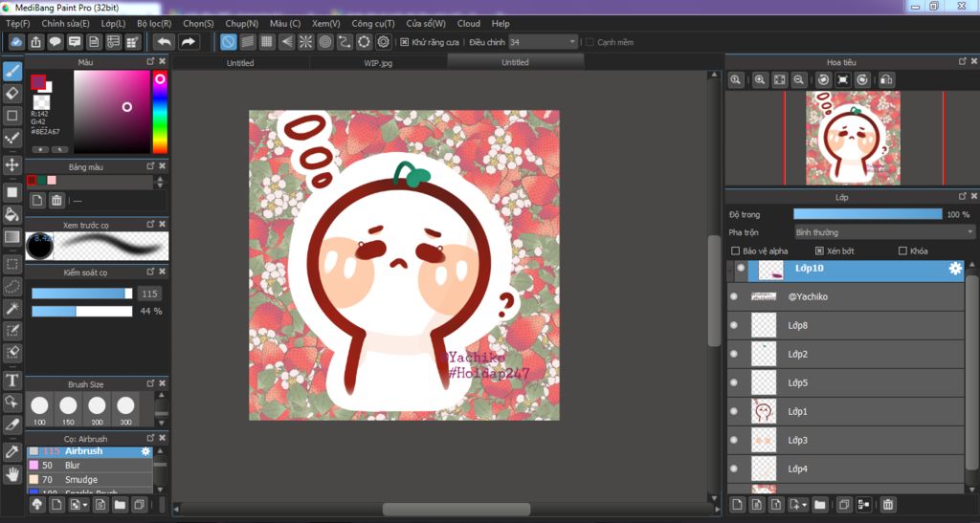Click the Undo arrow in toolbar
This screenshot has width=980, height=523.
(x=165, y=42)
